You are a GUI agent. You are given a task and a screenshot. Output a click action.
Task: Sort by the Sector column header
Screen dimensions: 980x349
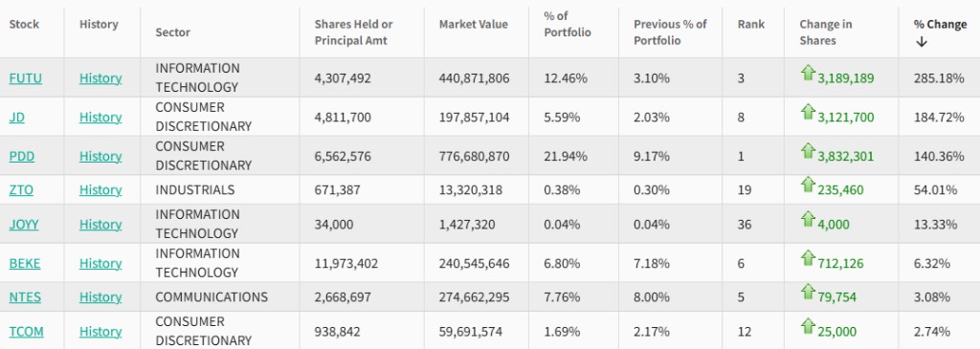tap(172, 33)
